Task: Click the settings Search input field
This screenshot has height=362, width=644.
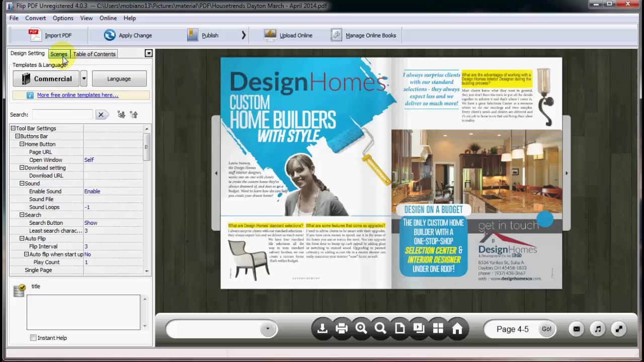Action: (x=62, y=115)
